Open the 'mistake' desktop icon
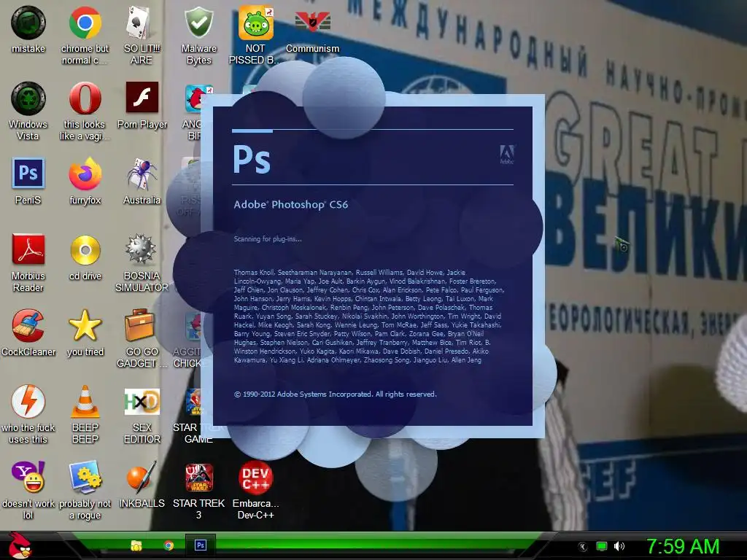 click(28, 23)
